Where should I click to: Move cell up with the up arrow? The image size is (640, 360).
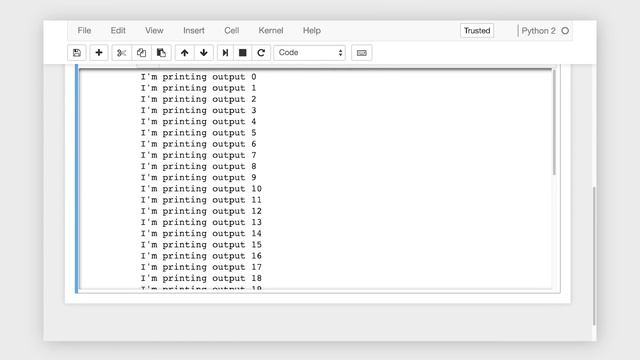pyautogui.click(x=184, y=53)
